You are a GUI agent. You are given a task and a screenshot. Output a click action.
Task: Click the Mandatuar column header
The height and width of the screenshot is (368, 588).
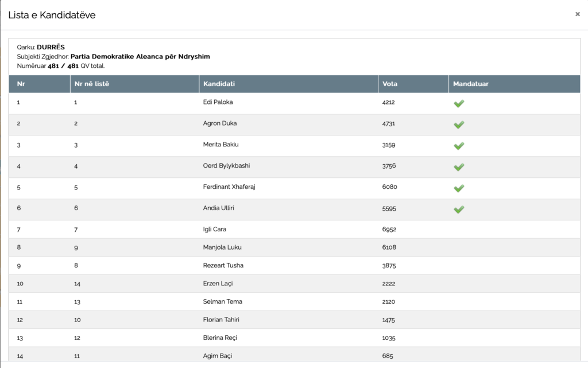470,84
